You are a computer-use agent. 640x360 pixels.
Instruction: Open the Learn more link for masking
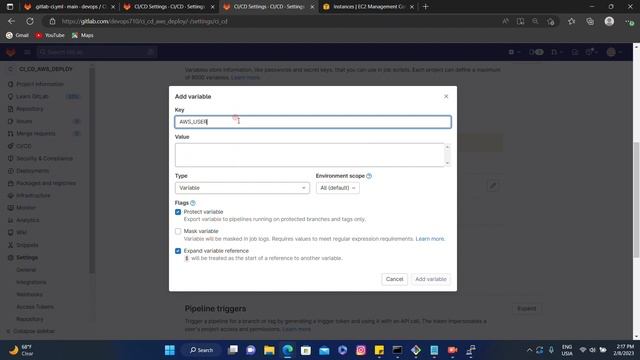(x=430, y=239)
